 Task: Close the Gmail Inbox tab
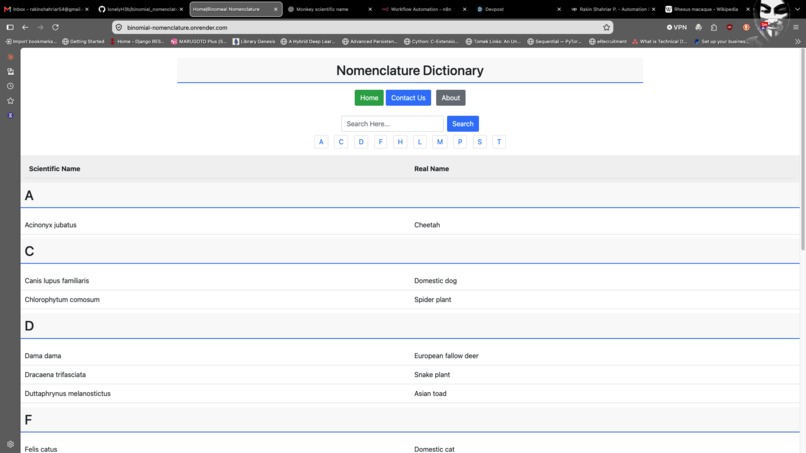coord(86,9)
